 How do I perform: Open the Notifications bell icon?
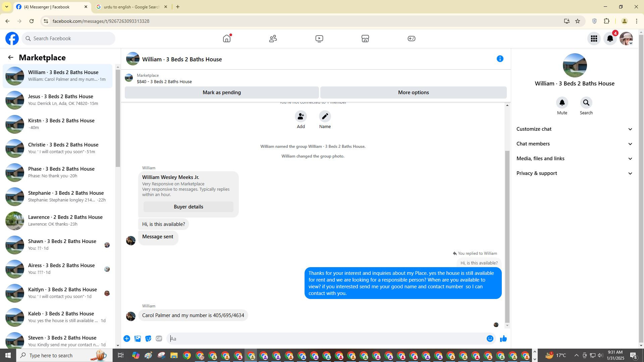point(610,39)
